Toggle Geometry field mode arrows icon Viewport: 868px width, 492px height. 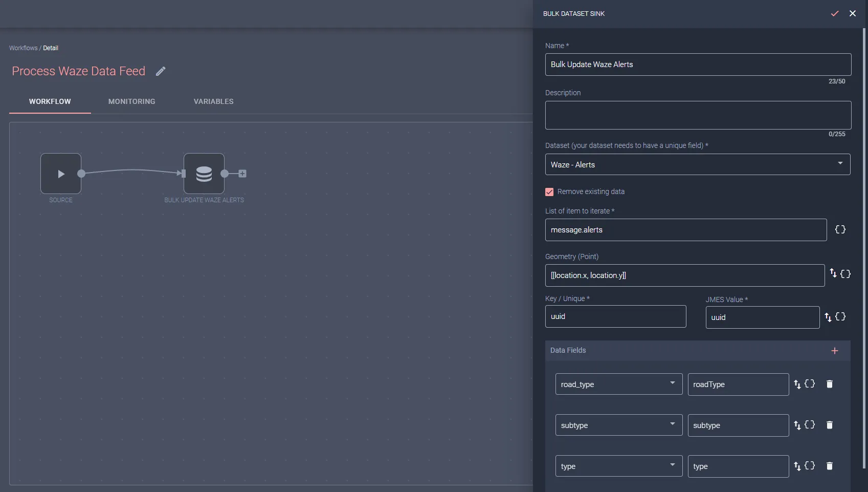click(833, 273)
